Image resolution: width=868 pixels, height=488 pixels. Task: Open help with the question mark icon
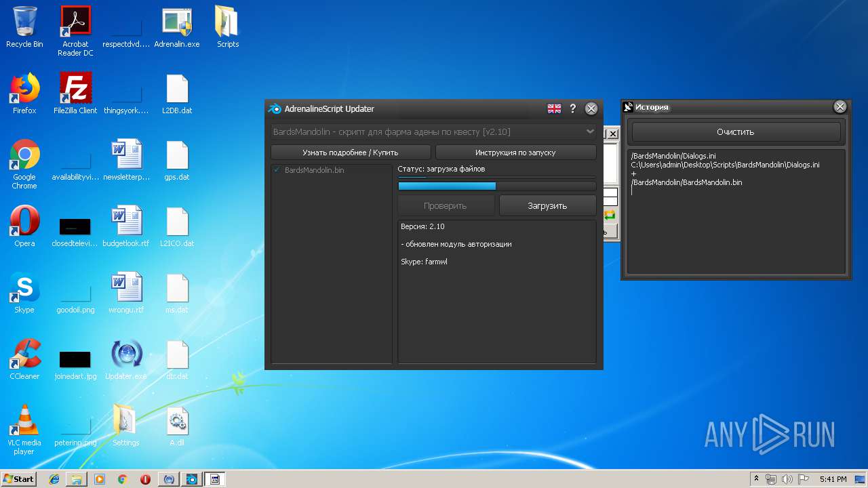point(573,108)
